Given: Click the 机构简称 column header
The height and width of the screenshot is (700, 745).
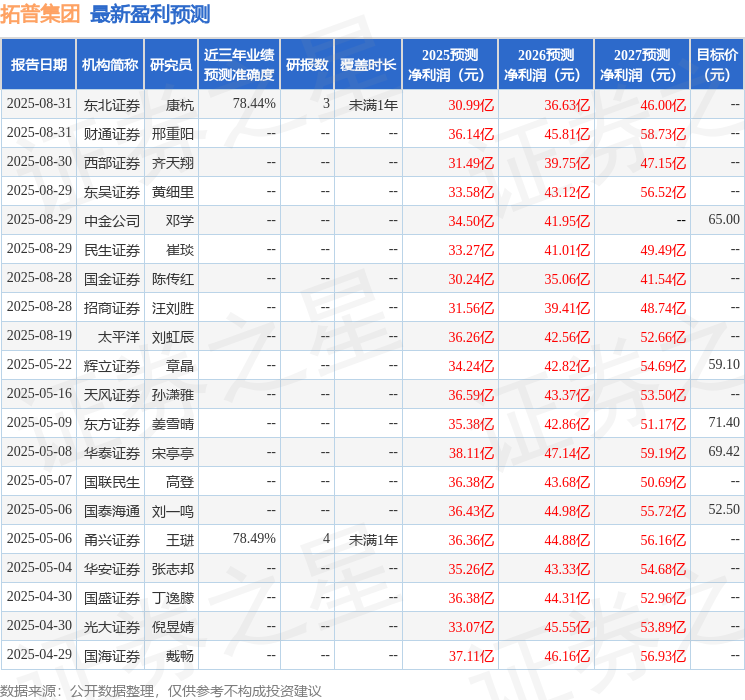Looking at the screenshot, I should click(110, 65).
